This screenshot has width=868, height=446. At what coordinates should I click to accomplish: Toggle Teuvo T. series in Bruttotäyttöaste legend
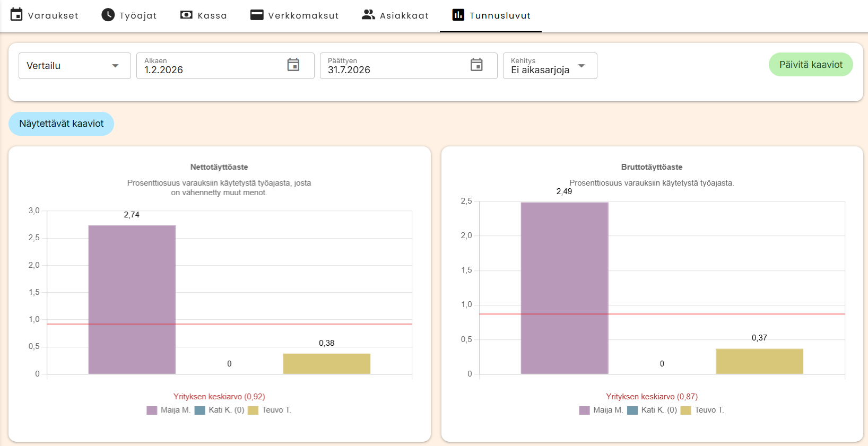pyautogui.click(x=702, y=410)
